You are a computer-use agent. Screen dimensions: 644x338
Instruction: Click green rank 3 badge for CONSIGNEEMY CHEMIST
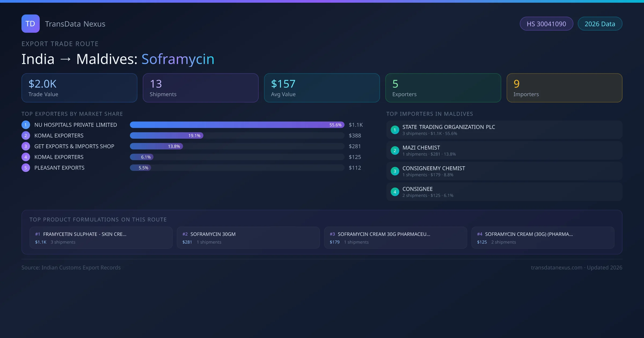(395, 171)
